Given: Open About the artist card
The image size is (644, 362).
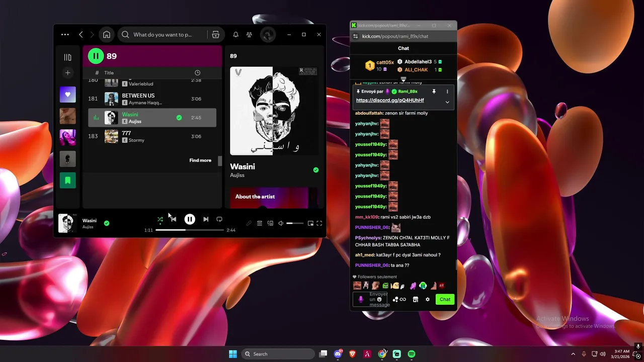Looking at the screenshot, I should pos(274,198).
